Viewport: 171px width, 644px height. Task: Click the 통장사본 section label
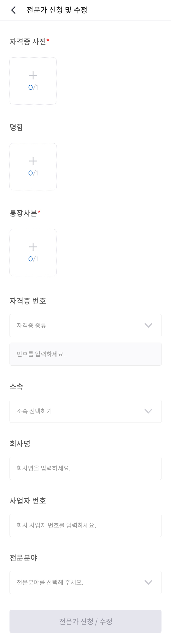[23, 213]
